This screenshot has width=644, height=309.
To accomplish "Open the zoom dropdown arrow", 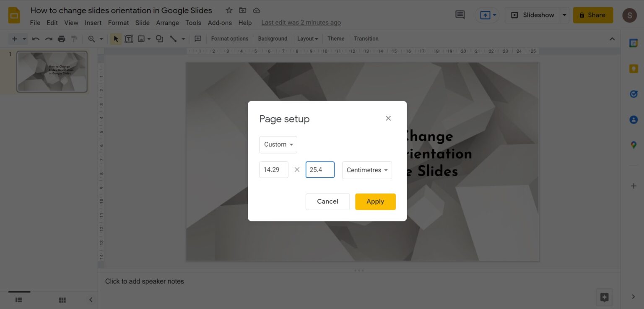I will pos(101,39).
